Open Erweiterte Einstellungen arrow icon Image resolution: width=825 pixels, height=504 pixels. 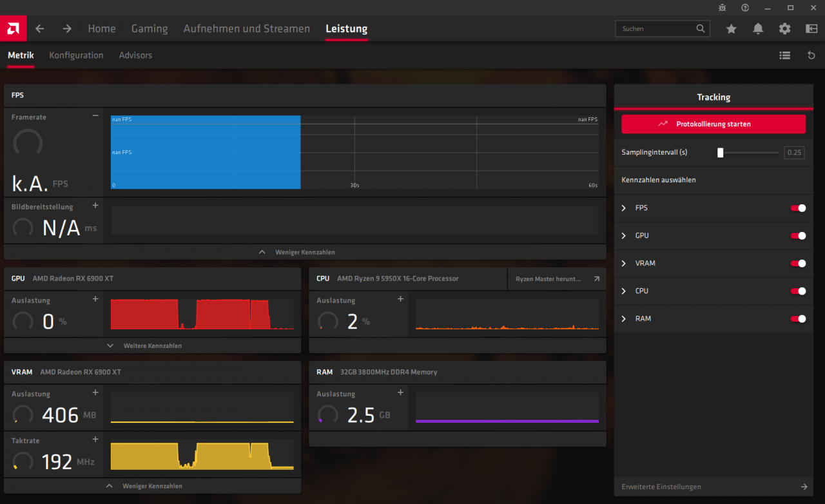click(x=804, y=487)
